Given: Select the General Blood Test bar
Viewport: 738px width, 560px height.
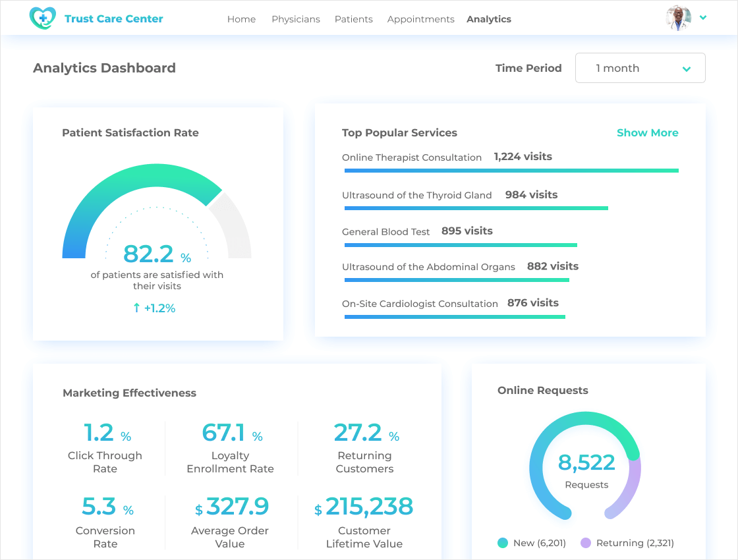Looking at the screenshot, I should (460, 245).
